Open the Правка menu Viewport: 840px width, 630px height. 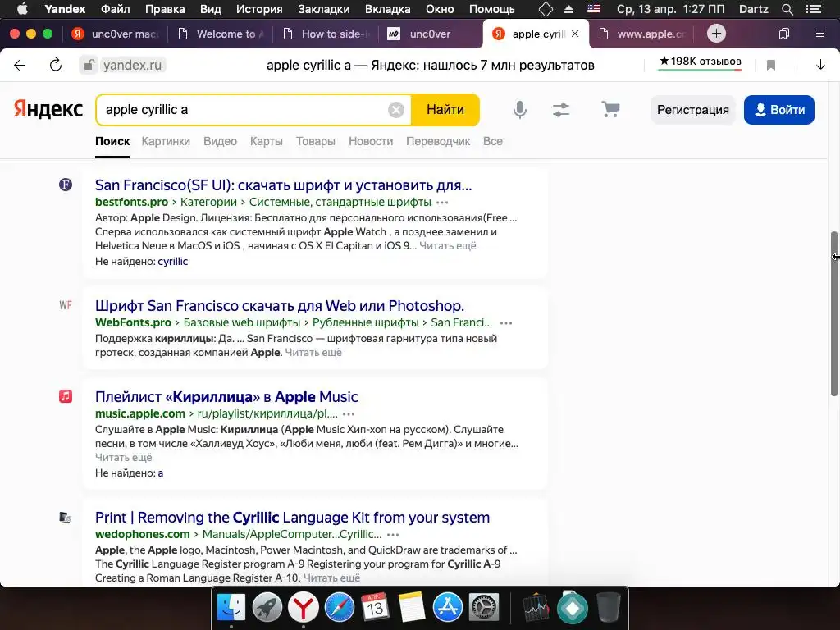coord(165,9)
